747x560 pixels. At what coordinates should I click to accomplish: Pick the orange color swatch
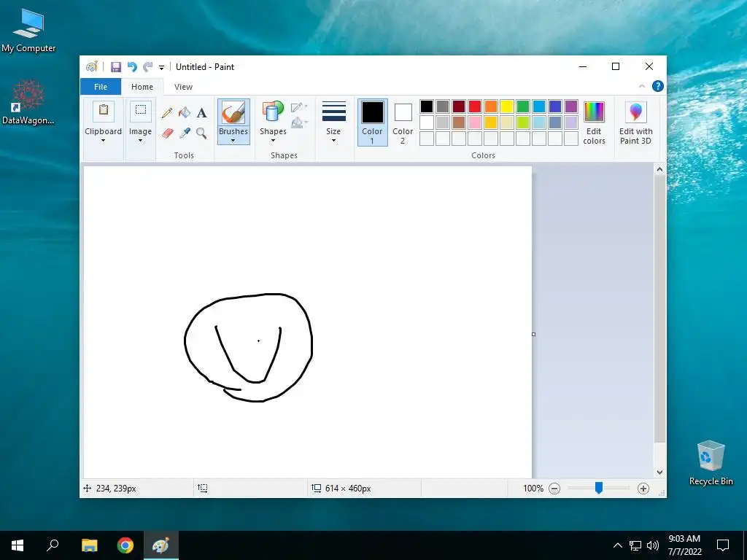point(491,106)
